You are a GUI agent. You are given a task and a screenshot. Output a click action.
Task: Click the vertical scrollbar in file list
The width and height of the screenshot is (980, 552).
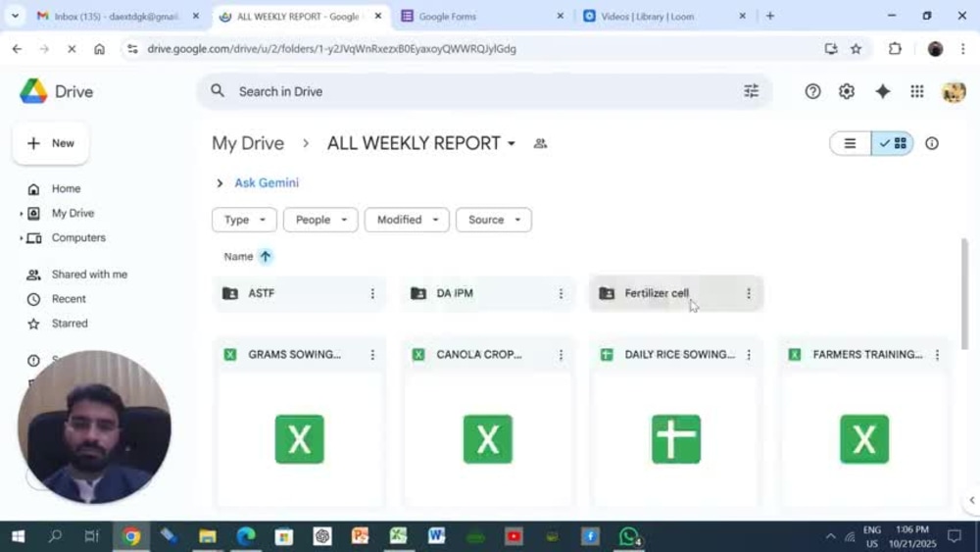click(964, 294)
